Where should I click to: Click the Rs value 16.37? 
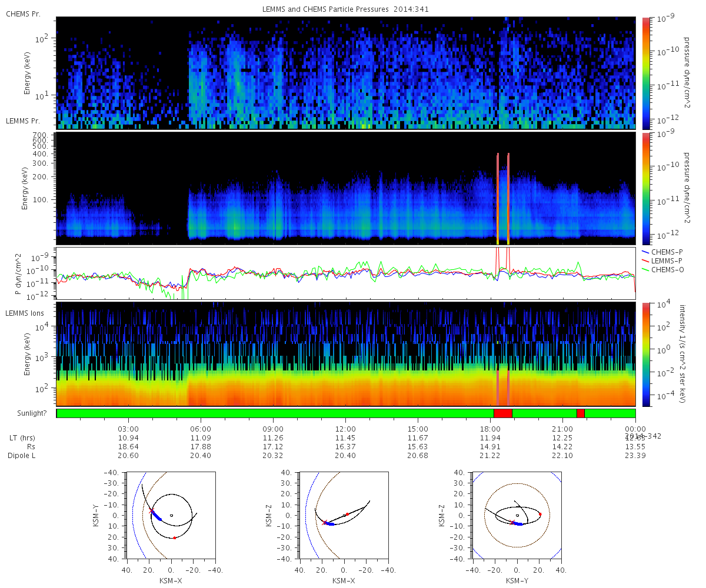click(345, 447)
